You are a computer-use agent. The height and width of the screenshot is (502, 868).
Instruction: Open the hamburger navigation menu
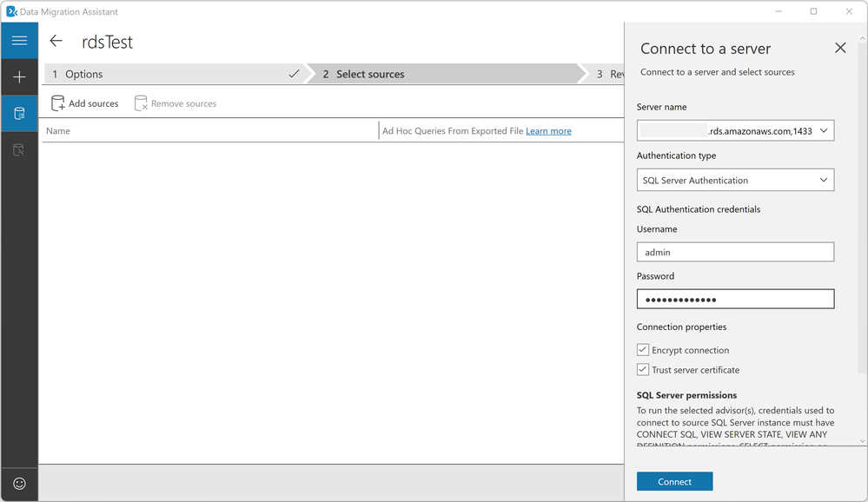click(x=19, y=41)
